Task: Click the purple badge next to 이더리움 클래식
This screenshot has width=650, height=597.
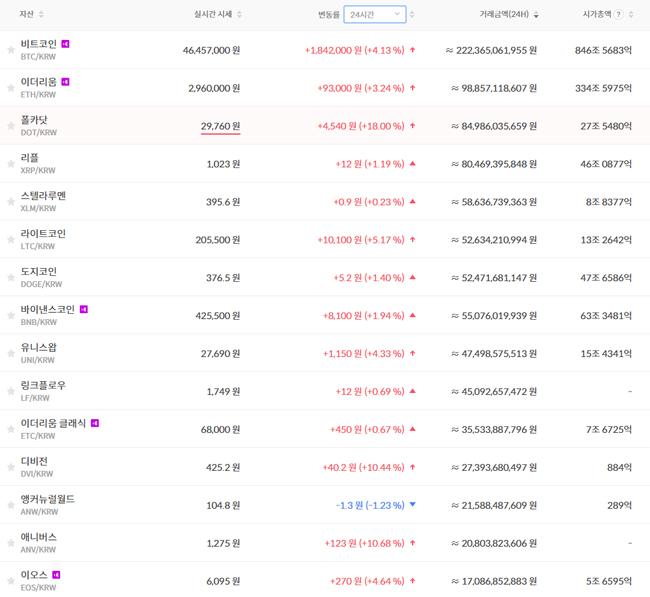Action: (95, 423)
